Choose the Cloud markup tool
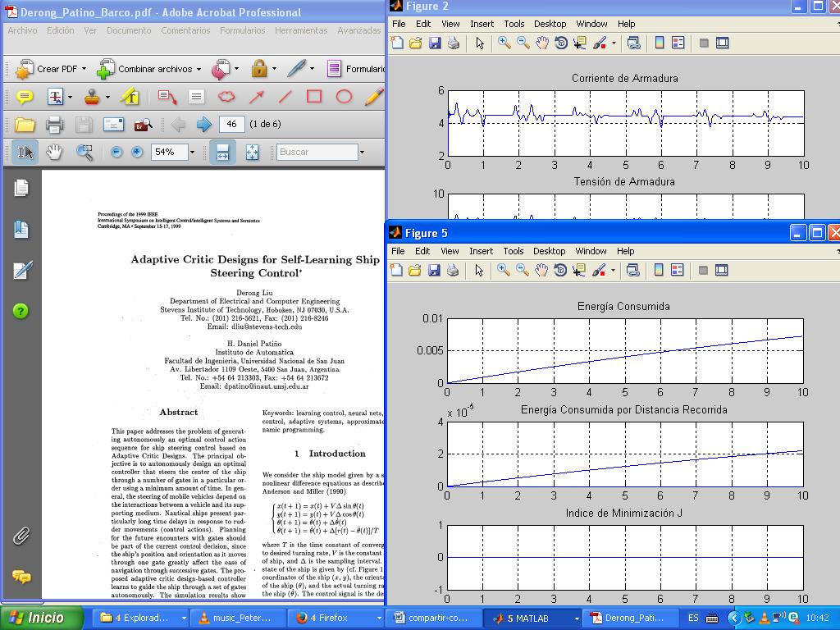840x630 pixels. pos(226,97)
